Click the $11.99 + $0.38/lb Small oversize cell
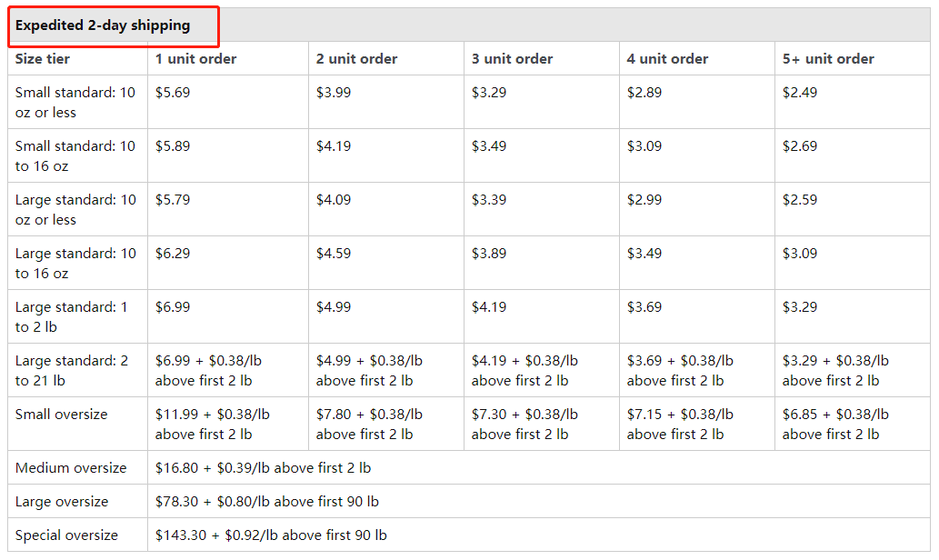 click(x=213, y=424)
